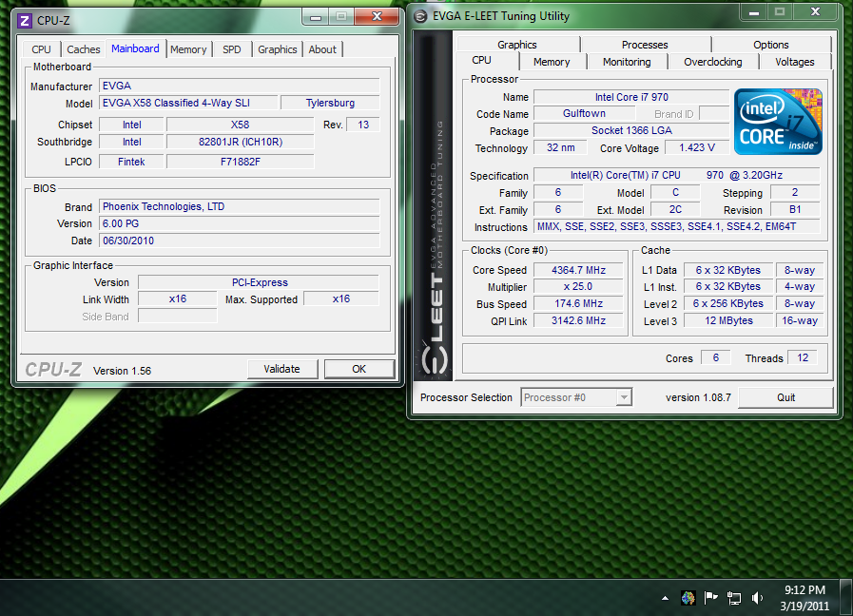Show hidden tray icons arrow
Image resolution: width=853 pixels, height=616 pixels.
pos(666,599)
